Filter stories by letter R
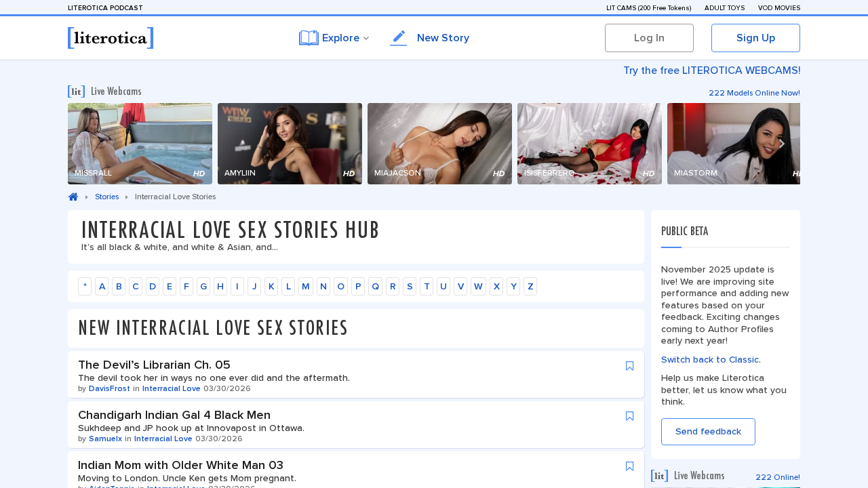This screenshot has width=868, height=488. pyautogui.click(x=393, y=286)
